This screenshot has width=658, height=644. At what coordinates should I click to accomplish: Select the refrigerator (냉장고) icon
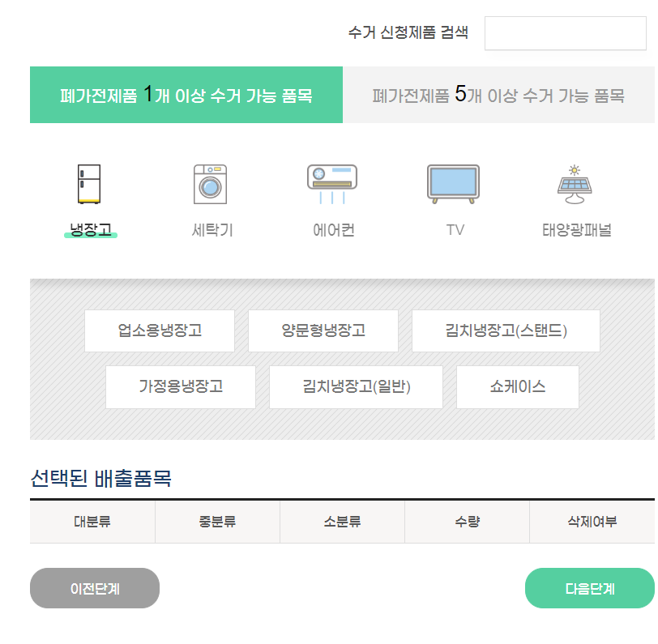pos(89,184)
